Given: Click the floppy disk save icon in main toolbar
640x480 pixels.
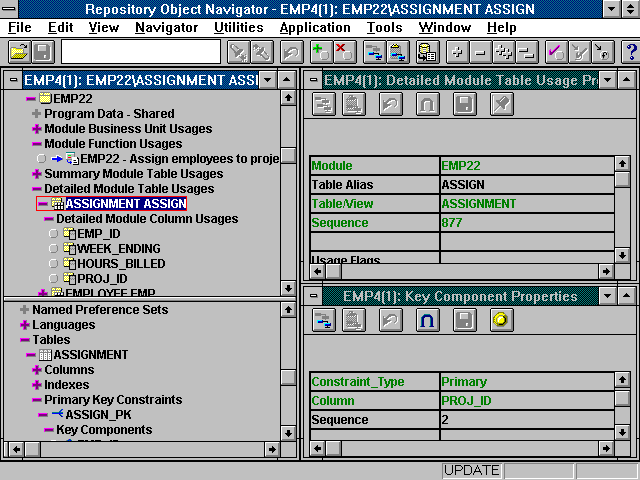Looking at the screenshot, I should tap(42, 51).
